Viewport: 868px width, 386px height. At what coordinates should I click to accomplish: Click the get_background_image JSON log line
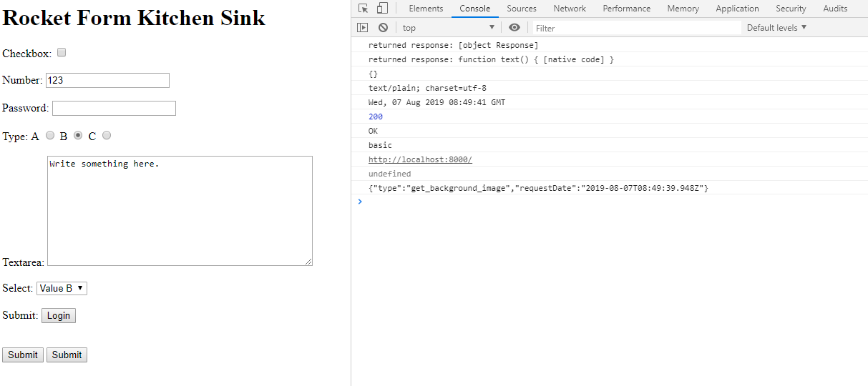tap(539, 188)
